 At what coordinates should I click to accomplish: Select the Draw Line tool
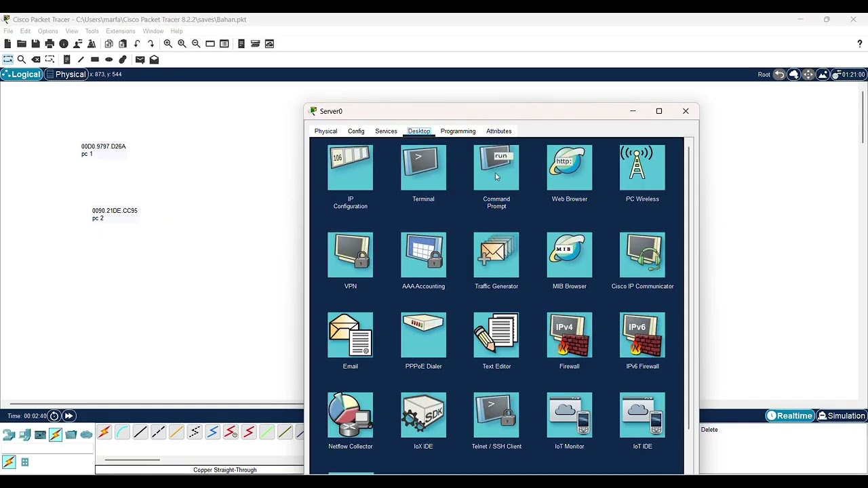[81, 60]
